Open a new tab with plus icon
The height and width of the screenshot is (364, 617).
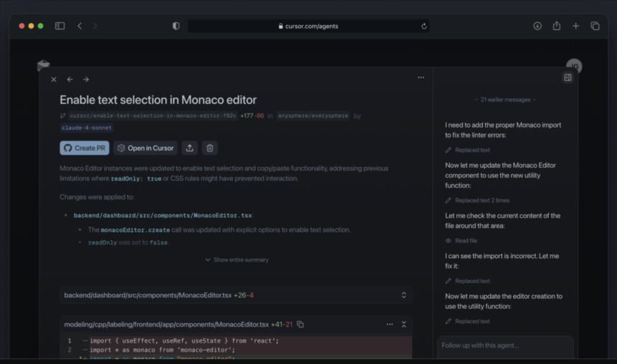pos(575,26)
